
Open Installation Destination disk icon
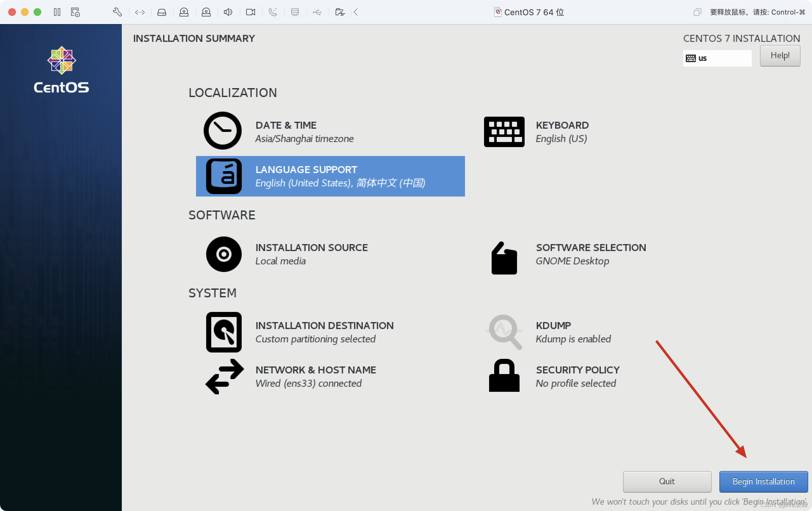[224, 332]
